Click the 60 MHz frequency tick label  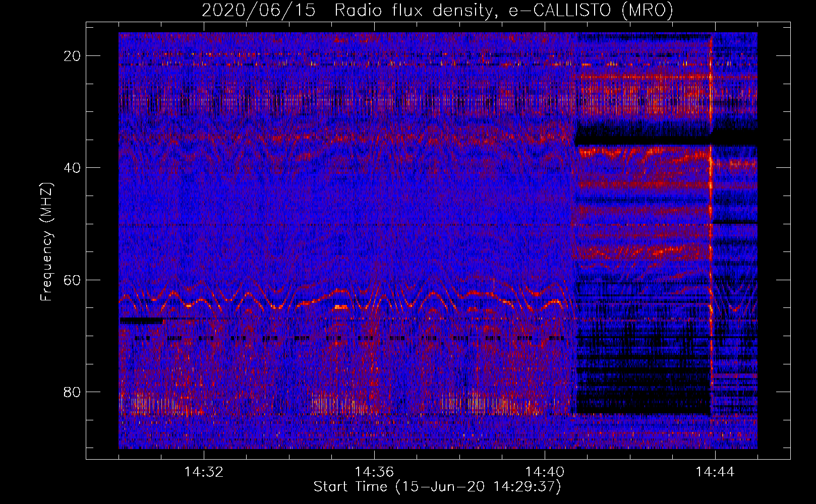click(72, 280)
